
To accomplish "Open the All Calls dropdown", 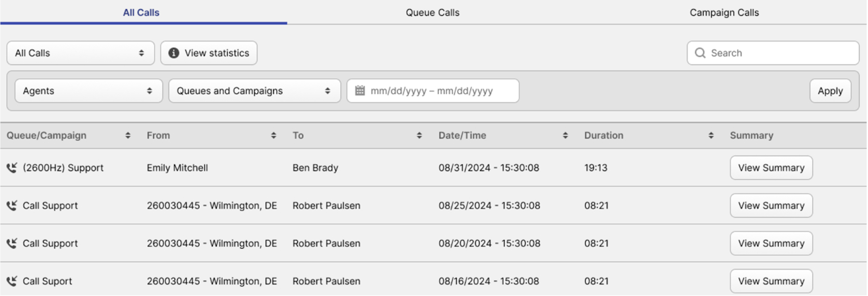I will coord(81,53).
